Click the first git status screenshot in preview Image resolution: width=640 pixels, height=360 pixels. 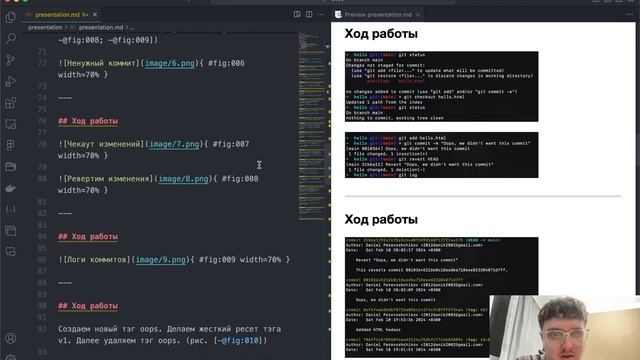point(441,87)
